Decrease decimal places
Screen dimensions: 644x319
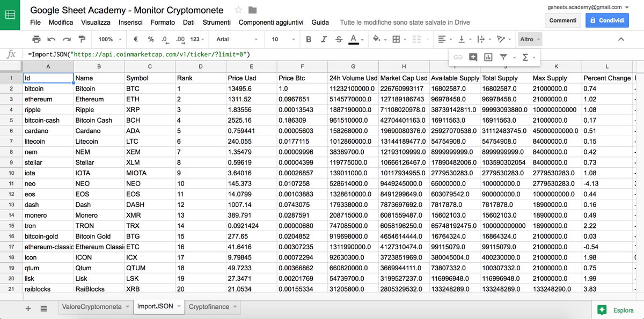165,39
